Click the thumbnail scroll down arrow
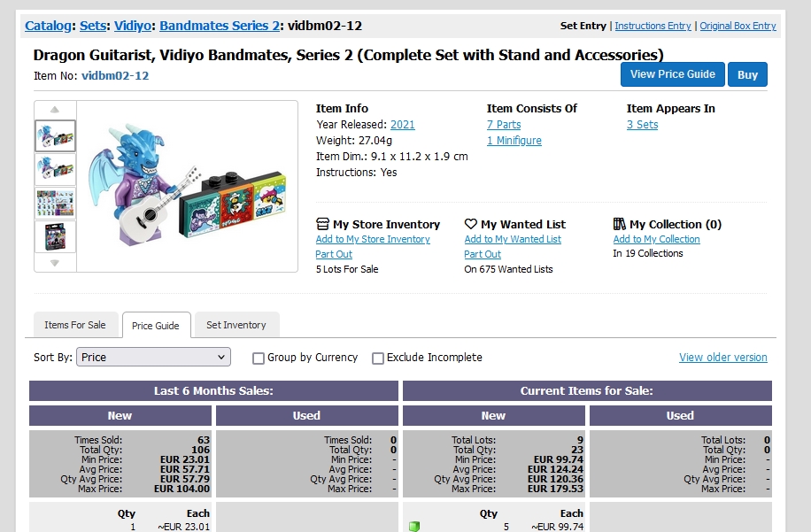This screenshot has height=532, width=811. coord(55,263)
